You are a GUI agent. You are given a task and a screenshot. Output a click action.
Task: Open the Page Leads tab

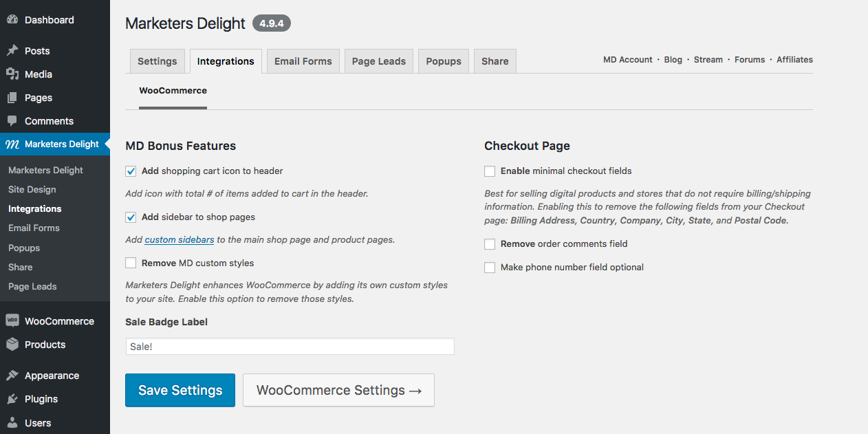click(379, 61)
